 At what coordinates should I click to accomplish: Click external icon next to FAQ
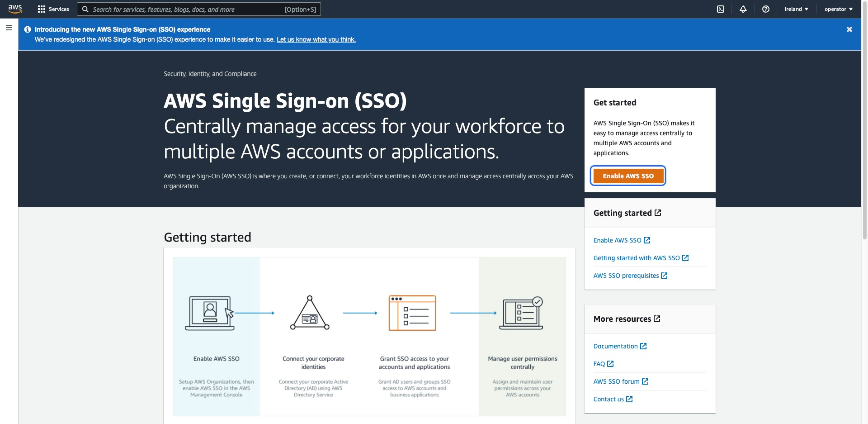click(610, 363)
